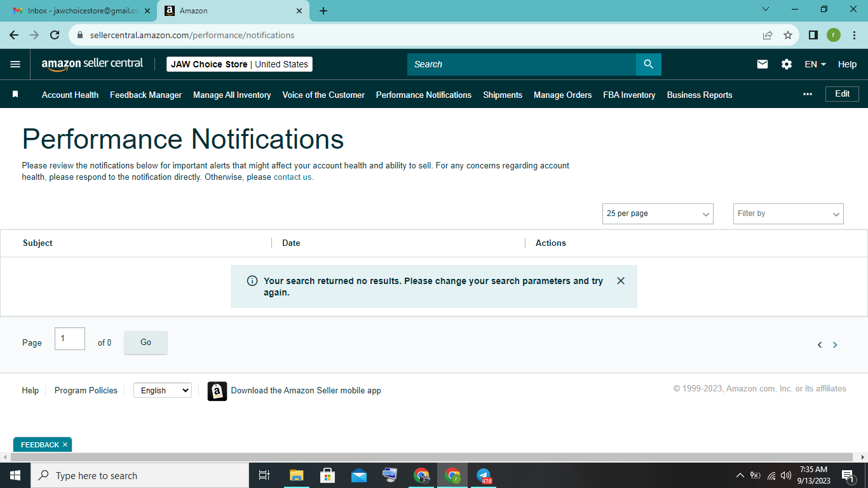The width and height of the screenshot is (868, 488).
Task: Open Manage Orders in navigation
Action: click(562, 95)
